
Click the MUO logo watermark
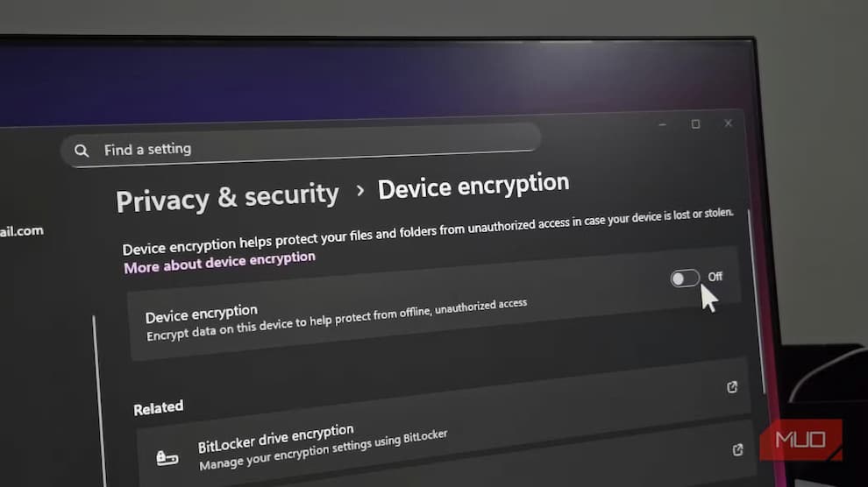[801, 440]
